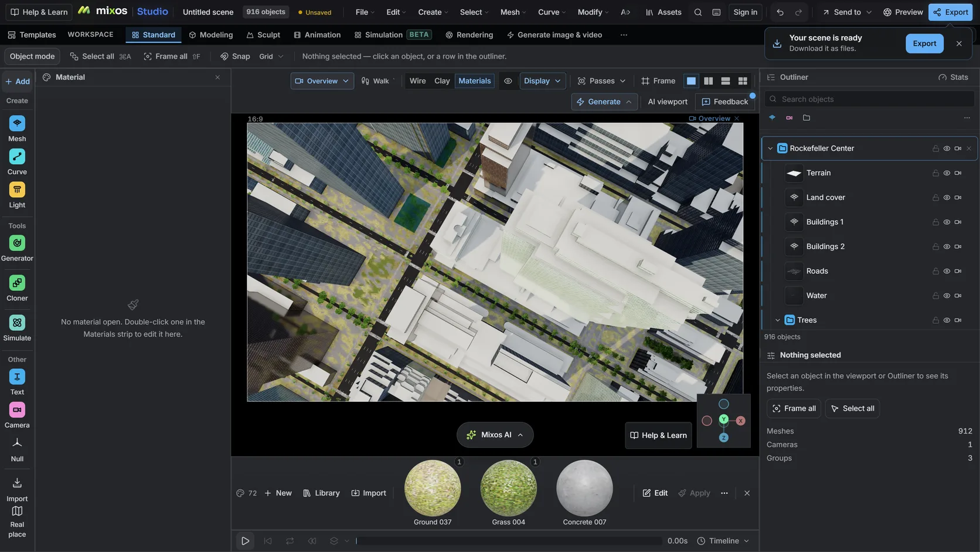Click the search icon in the top bar

[x=697, y=12]
